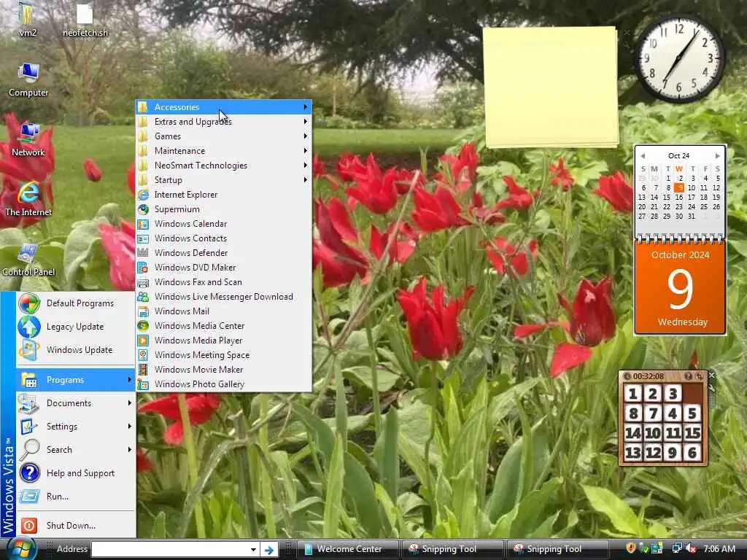Go to previous month in calendar gadget

click(643, 156)
